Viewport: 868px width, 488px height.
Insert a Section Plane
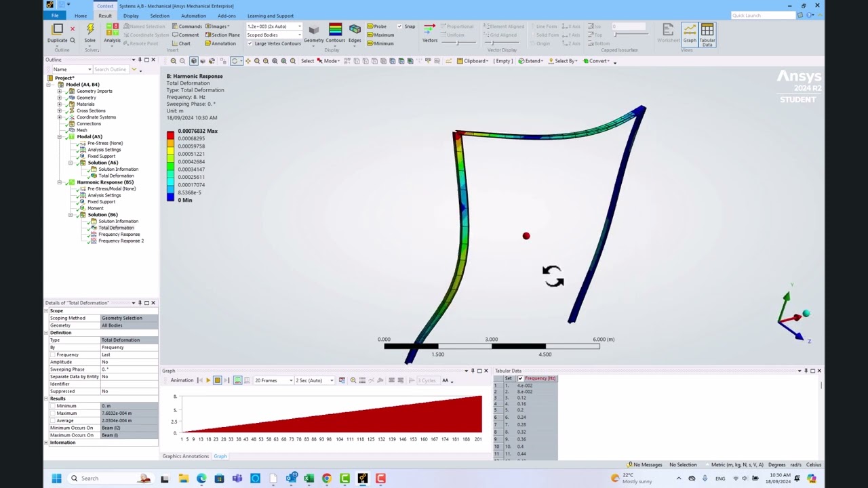(222, 35)
